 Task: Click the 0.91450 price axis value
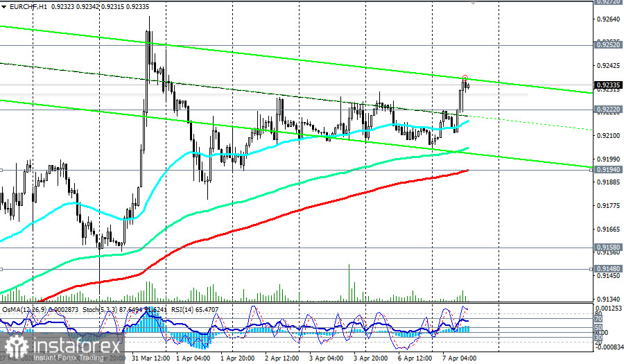(608, 276)
